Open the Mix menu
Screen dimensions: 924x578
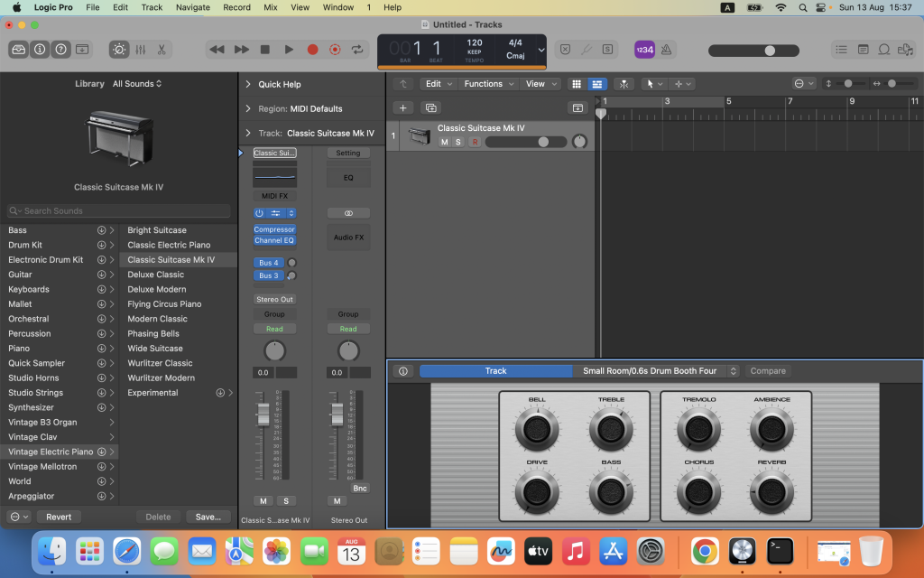(x=271, y=7)
